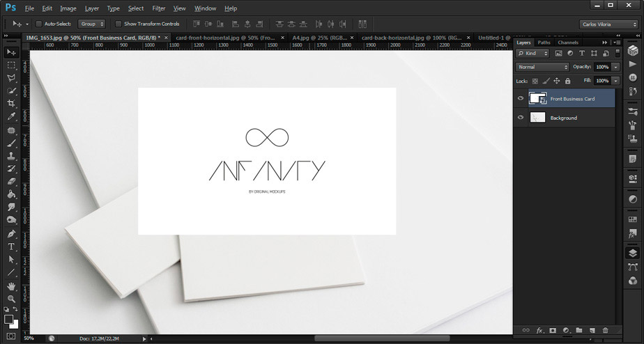Distribute vertical centers button
The width and height of the screenshot is (644, 344).
pyautogui.click(x=291, y=24)
